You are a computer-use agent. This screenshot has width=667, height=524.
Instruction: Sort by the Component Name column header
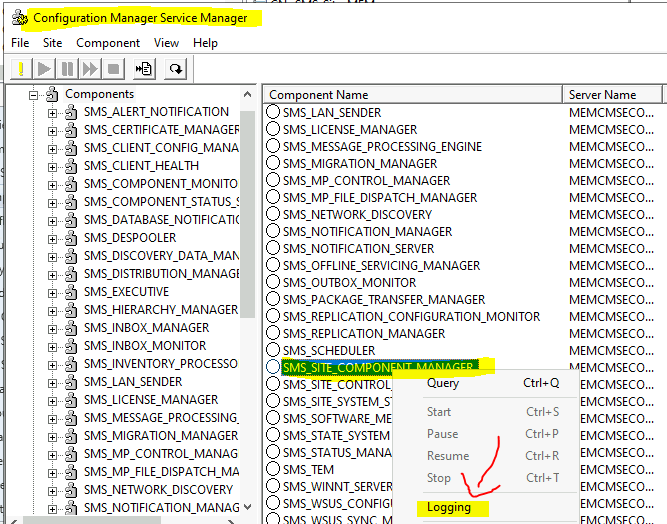[x=413, y=94]
